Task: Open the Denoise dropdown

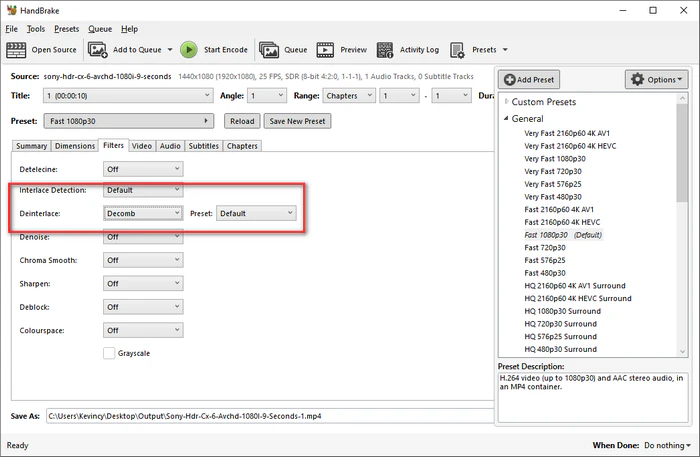Action: coord(143,237)
